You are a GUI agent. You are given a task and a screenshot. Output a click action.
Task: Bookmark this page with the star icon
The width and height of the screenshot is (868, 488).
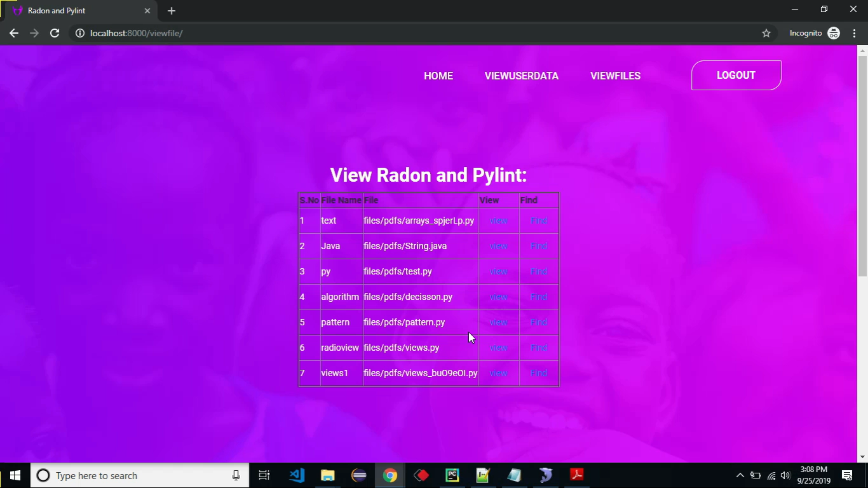pyautogui.click(x=766, y=33)
